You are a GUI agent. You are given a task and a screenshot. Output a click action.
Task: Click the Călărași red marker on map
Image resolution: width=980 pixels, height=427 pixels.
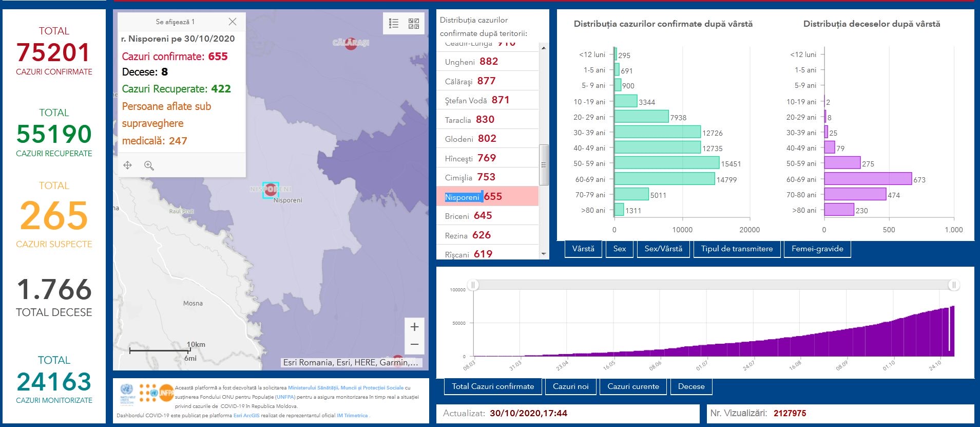coord(351,43)
